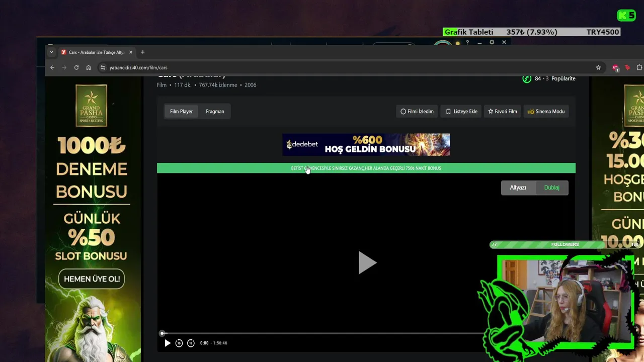Click the 767.74k izlenme text

pos(218,85)
